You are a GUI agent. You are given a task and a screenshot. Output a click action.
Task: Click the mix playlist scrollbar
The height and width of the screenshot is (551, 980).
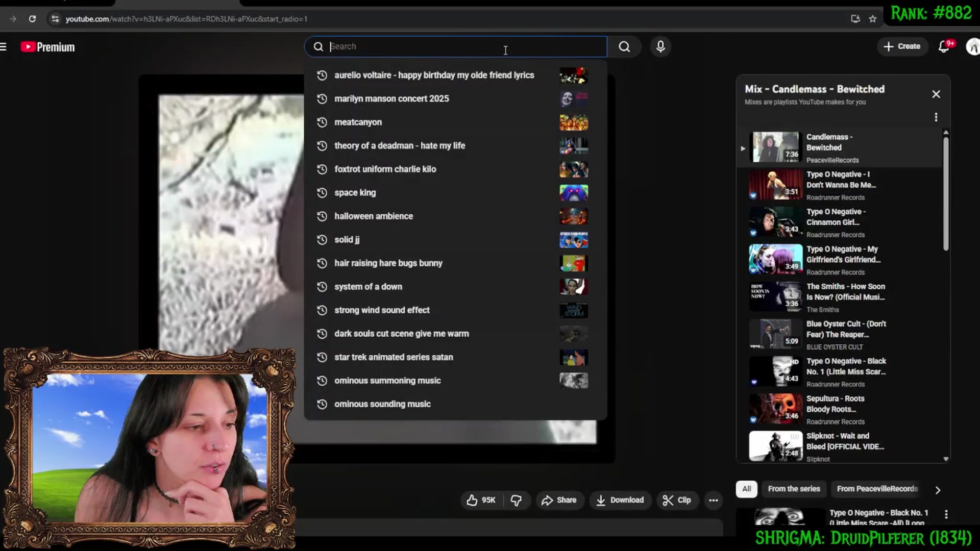pyautogui.click(x=946, y=194)
